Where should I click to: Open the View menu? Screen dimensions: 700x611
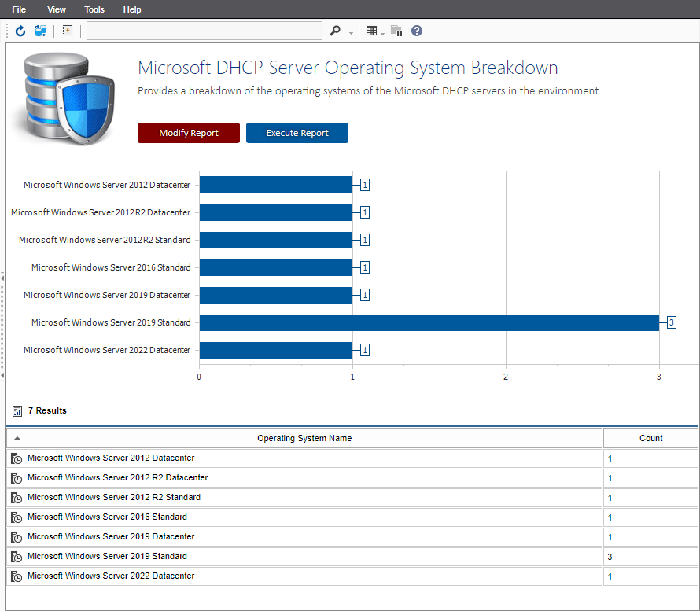point(57,9)
